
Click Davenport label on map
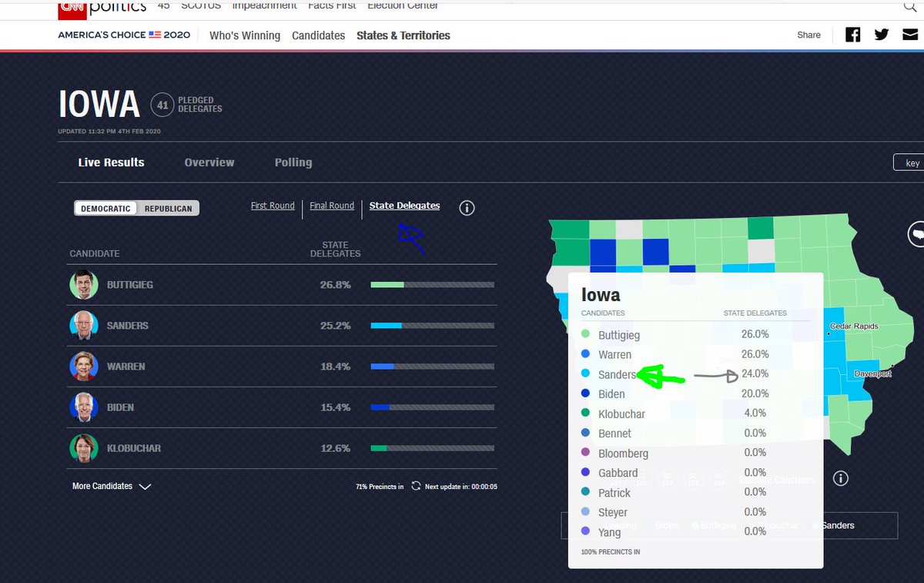coord(872,374)
